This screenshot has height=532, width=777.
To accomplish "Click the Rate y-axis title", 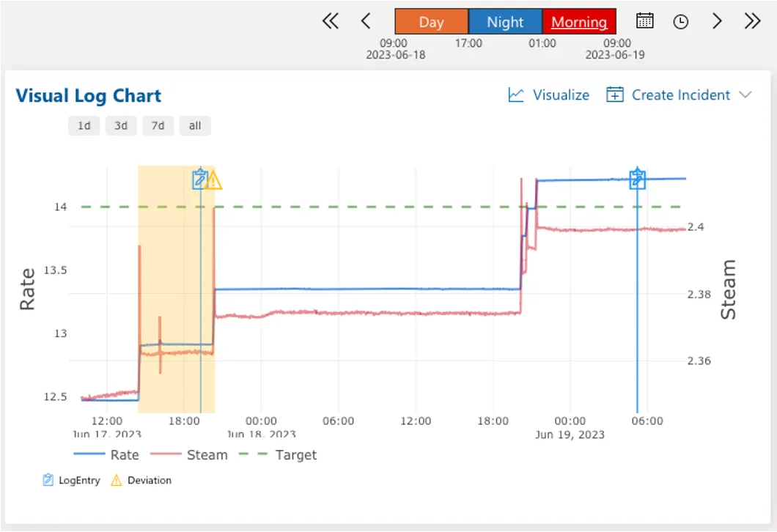I will [x=27, y=289].
